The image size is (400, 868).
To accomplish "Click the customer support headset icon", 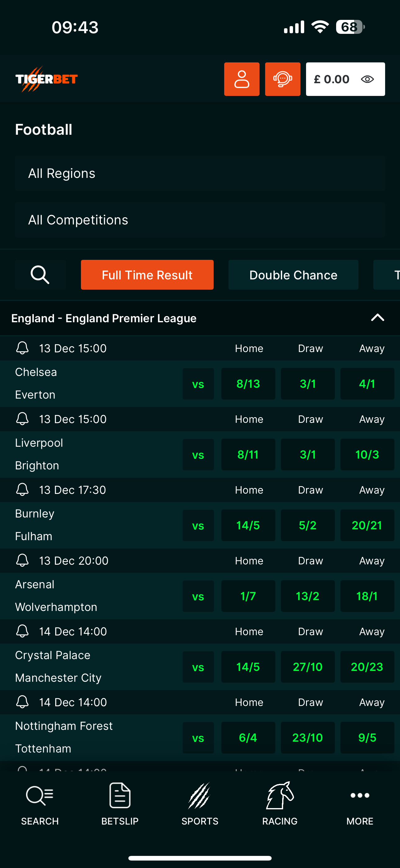I will click(282, 79).
